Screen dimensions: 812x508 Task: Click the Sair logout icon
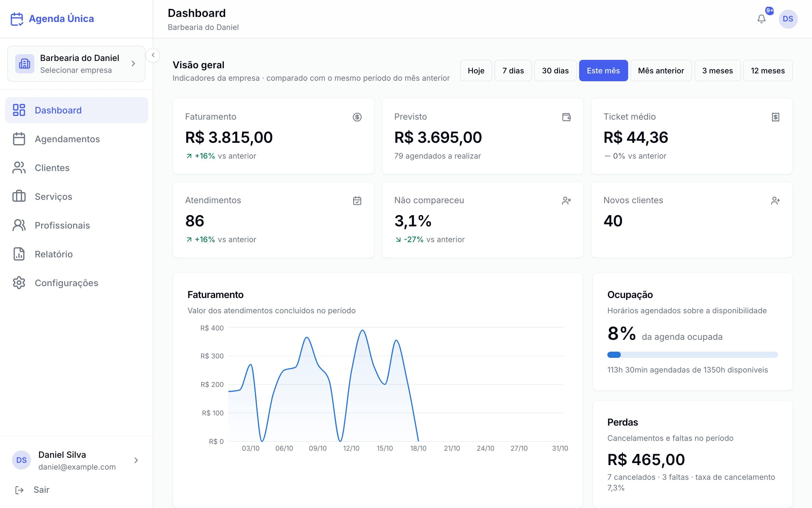point(19,490)
